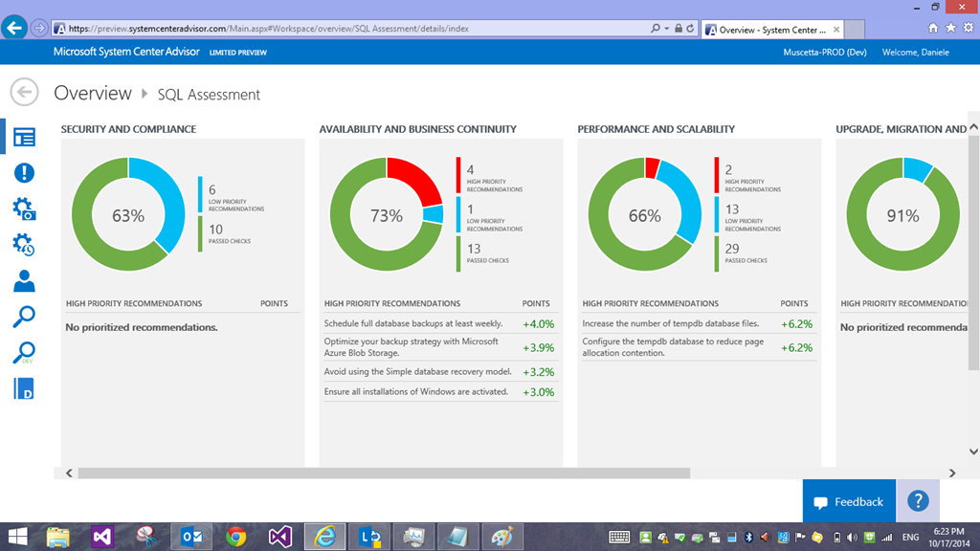Open the Search DEV magnifier sidebar icon
Image resolution: width=980 pixels, height=551 pixels.
coord(24,353)
